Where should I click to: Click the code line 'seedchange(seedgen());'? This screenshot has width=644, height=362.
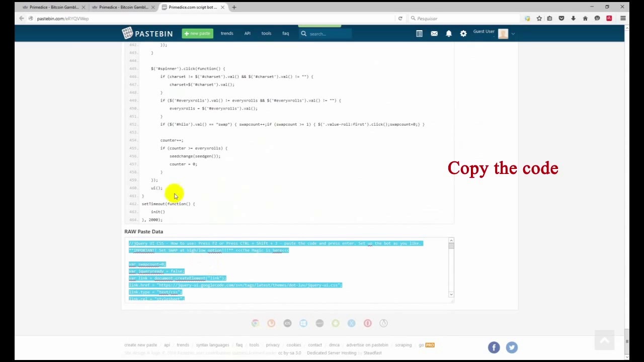click(195, 156)
